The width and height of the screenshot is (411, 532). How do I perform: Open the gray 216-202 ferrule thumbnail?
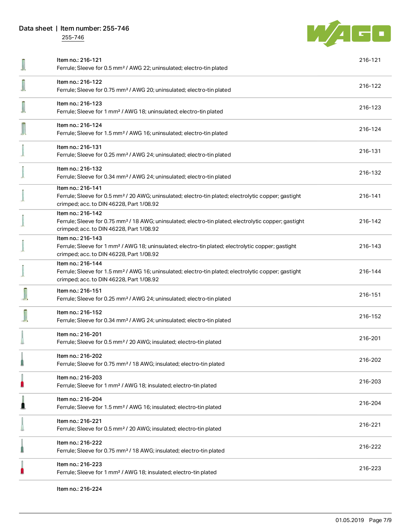(x=22, y=359)
